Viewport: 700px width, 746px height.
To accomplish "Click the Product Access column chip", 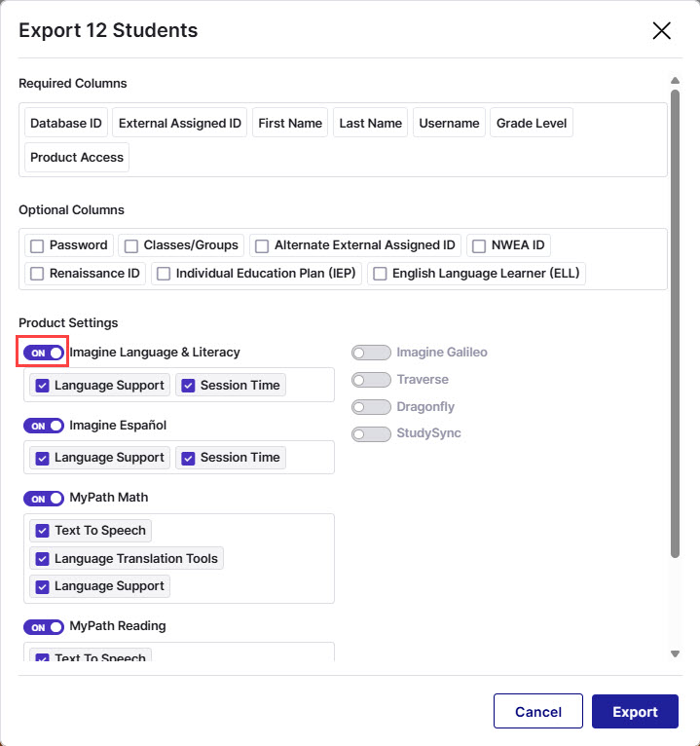I will coord(77,158).
